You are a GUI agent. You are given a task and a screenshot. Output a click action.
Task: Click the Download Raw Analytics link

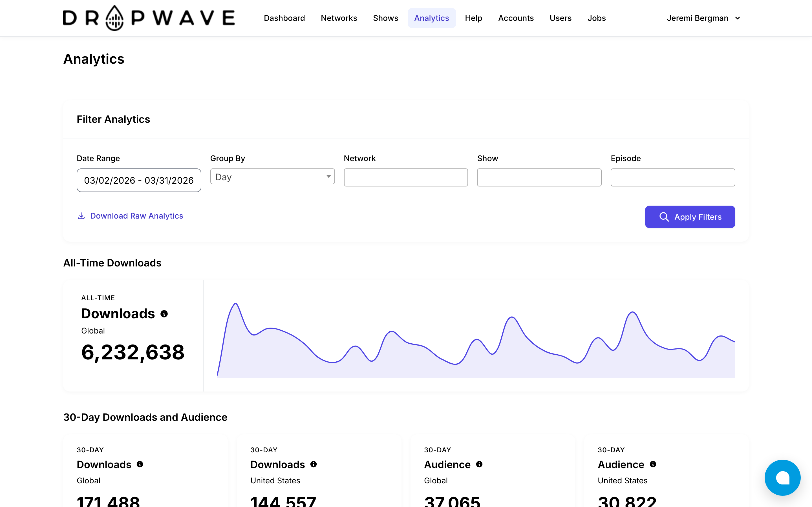[136, 216]
